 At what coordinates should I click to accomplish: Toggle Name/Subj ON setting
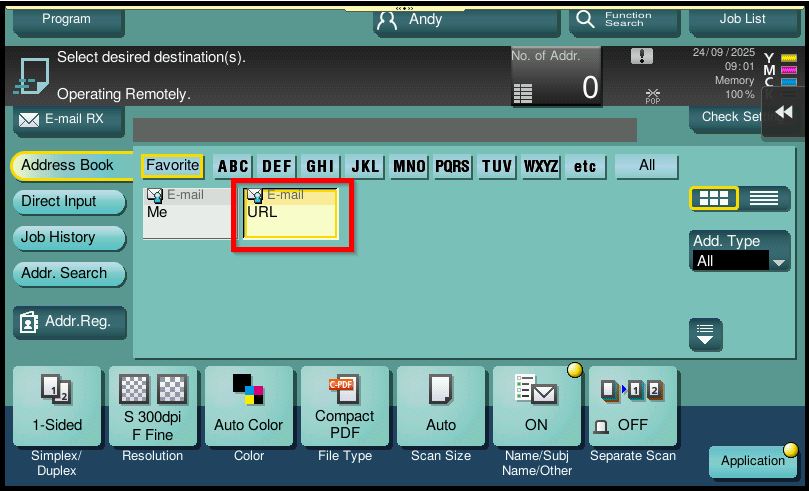[x=537, y=408]
